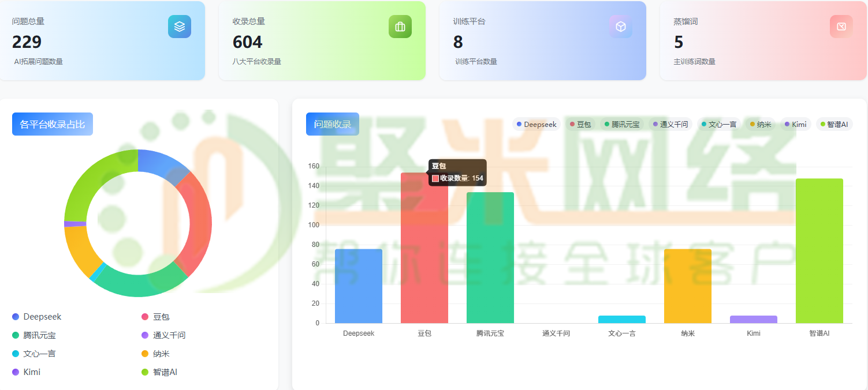Click the red 豆包 bar in chart
The image size is (868, 390).
tap(424, 248)
